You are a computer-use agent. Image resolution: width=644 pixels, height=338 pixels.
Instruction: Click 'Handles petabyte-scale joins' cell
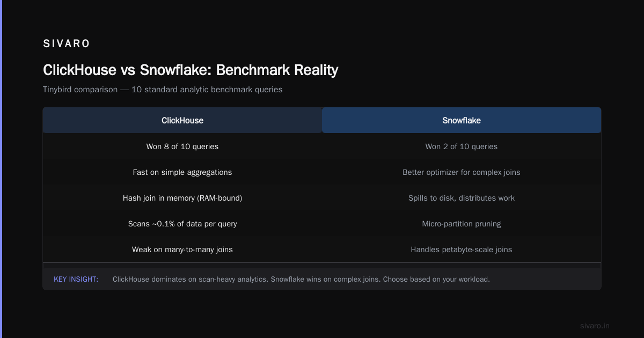[x=462, y=249]
